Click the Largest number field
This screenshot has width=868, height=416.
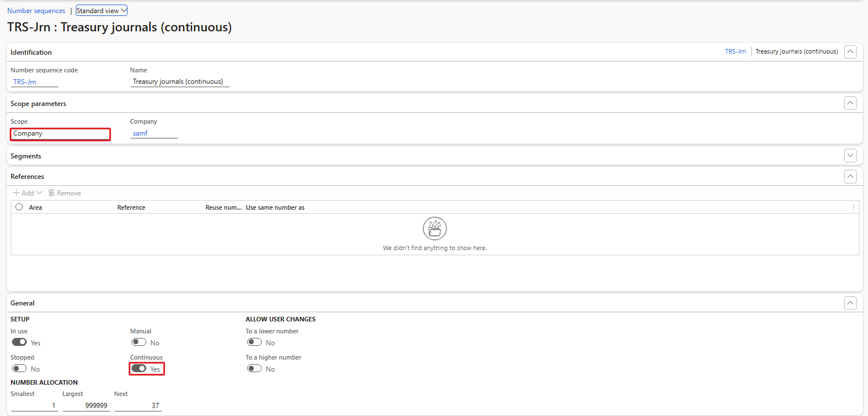(86, 406)
